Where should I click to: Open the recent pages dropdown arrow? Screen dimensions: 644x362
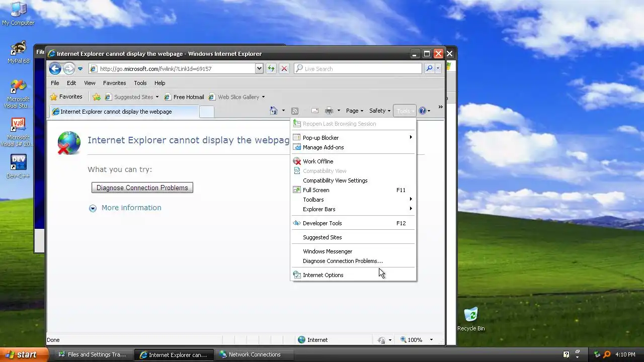point(80,69)
